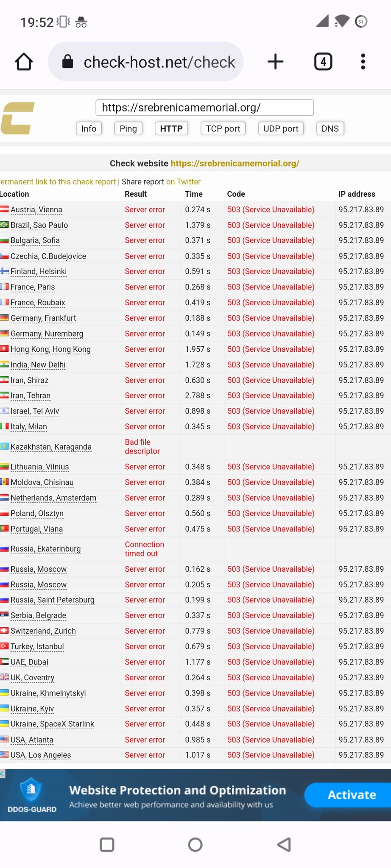Click the UDP port button

point(281,128)
